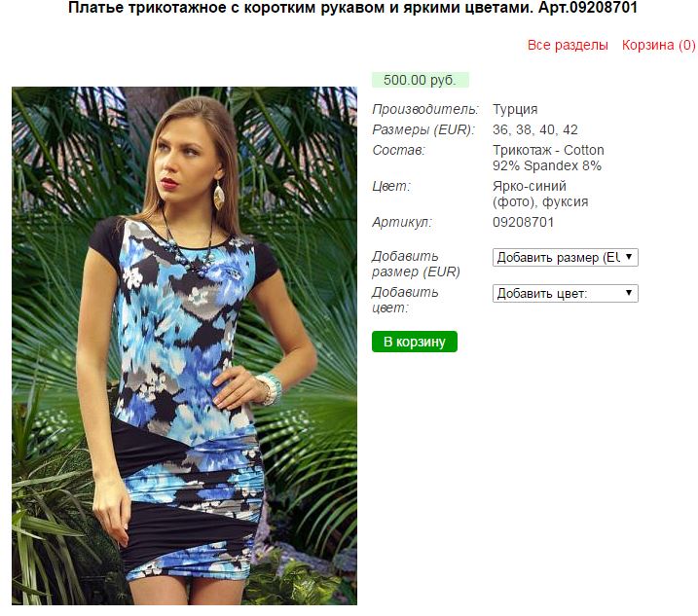Screen dimensions: 698x616
Task: Click the arrow of the color dropdown
Action: [x=629, y=293]
